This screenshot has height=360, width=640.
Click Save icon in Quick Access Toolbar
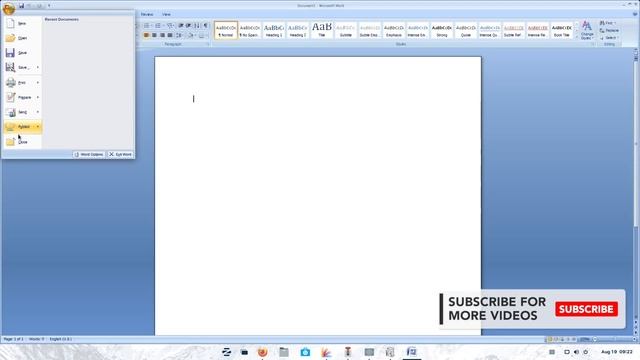tap(21, 6)
